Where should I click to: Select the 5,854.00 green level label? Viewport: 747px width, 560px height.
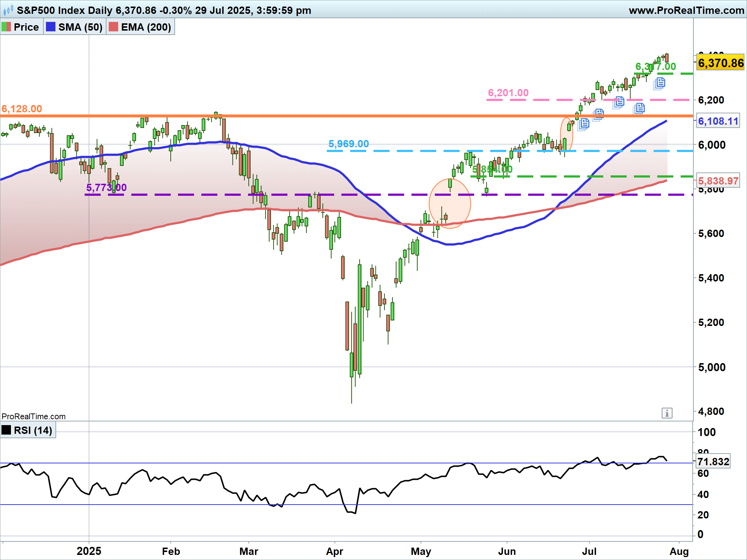coord(492,169)
